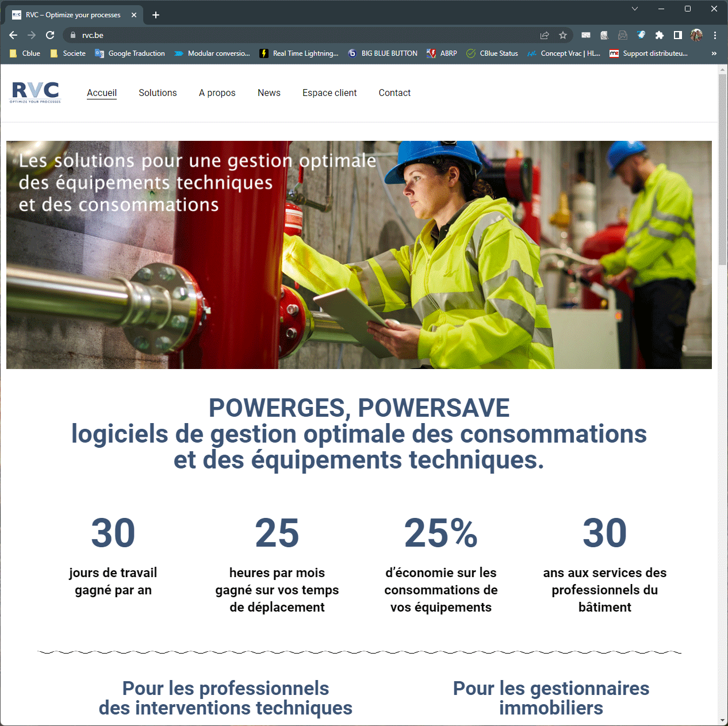Open the Chrome profile avatar
The height and width of the screenshot is (726, 728).
pyautogui.click(x=696, y=35)
